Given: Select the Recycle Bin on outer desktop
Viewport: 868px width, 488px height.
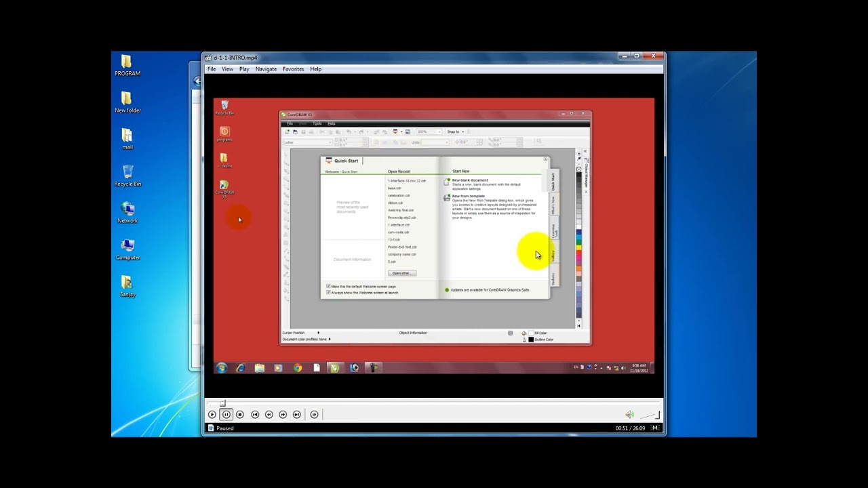Looking at the screenshot, I should coord(127,176).
